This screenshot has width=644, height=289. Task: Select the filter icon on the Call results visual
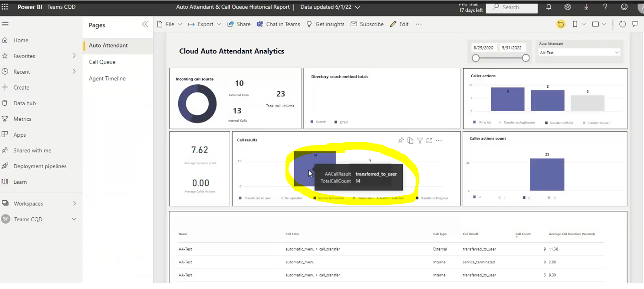pyautogui.click(x=420, y=141)
